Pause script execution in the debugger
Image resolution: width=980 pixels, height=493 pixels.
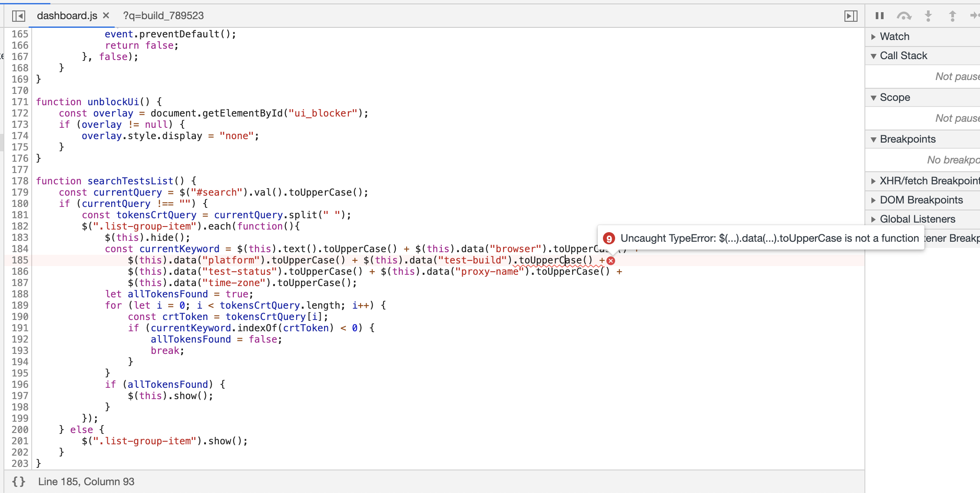click(x=879, y=16)
